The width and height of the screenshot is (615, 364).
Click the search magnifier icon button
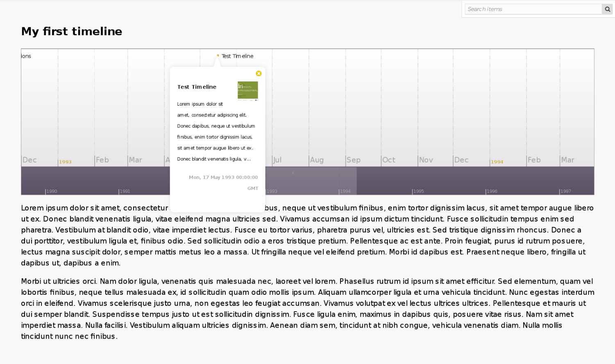607,9
